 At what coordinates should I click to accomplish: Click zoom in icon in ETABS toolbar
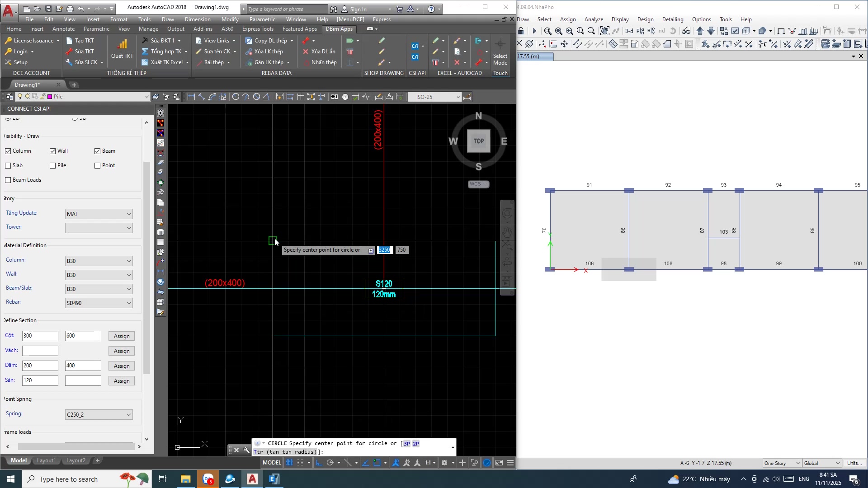click(580, 31)
